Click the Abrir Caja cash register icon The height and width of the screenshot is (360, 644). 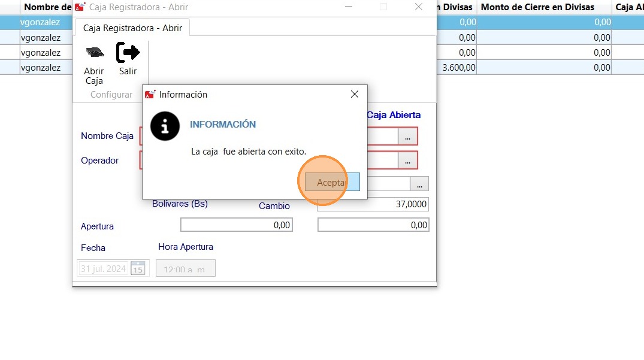(x=95, y=53)
